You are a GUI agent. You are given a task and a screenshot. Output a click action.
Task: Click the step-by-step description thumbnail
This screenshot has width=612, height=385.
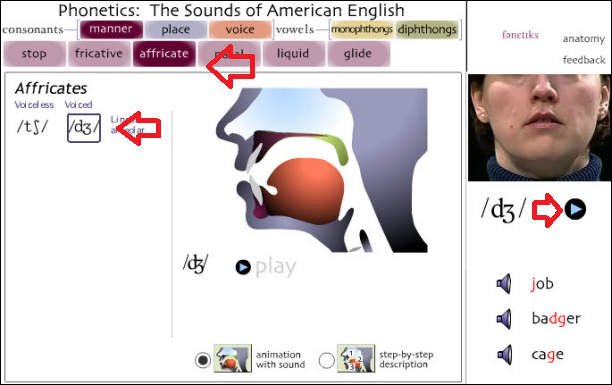click(x=356, y=358)
